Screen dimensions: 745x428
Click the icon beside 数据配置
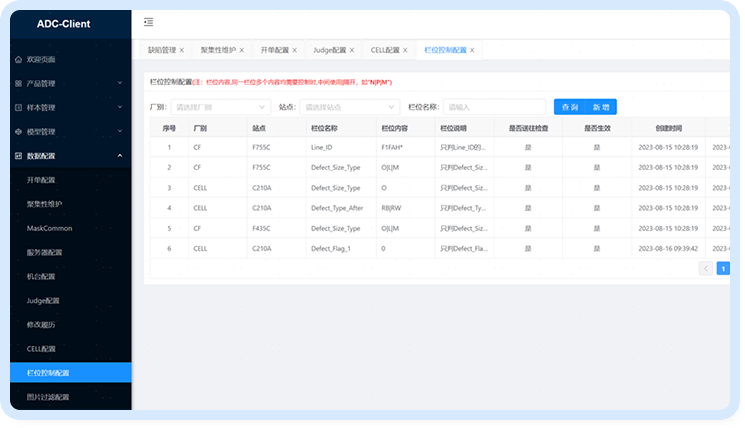click(x=18, y=156)
